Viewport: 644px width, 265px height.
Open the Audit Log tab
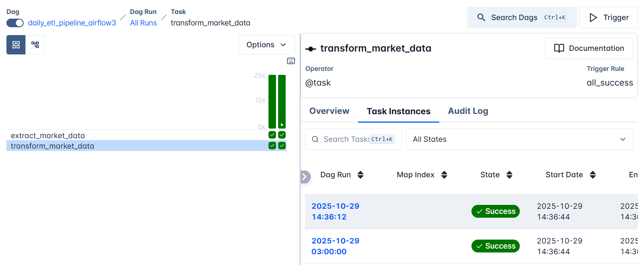click(x=468, y=111)
